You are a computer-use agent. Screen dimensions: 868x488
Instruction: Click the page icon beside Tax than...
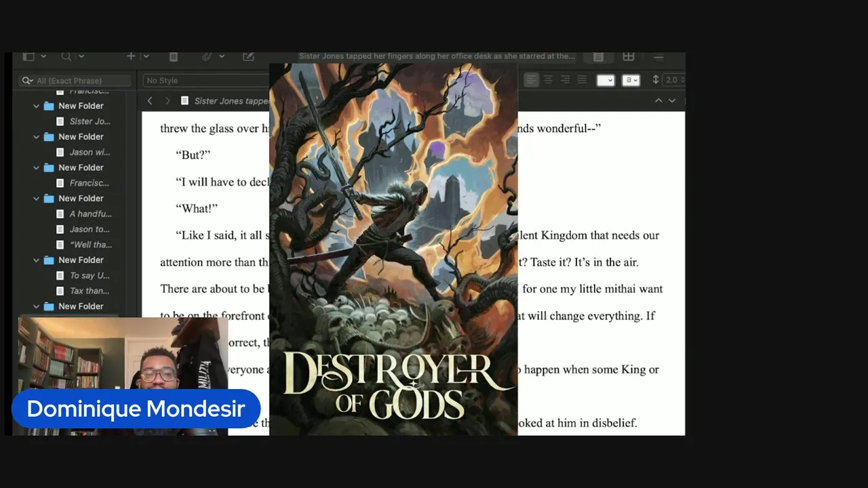(60, 291)
